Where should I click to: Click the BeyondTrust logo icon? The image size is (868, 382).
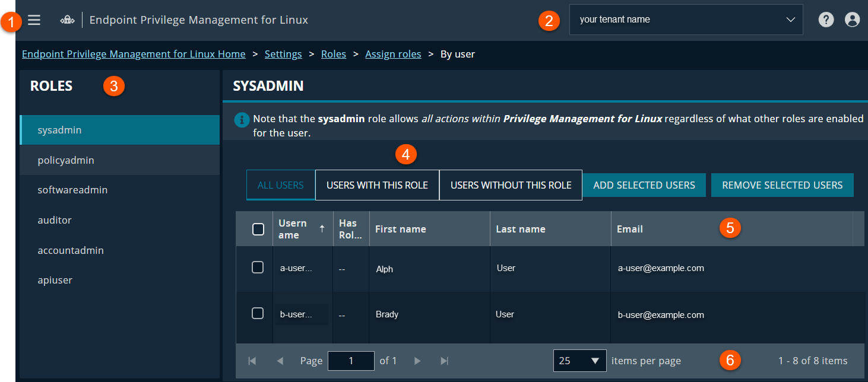[67, 20]
